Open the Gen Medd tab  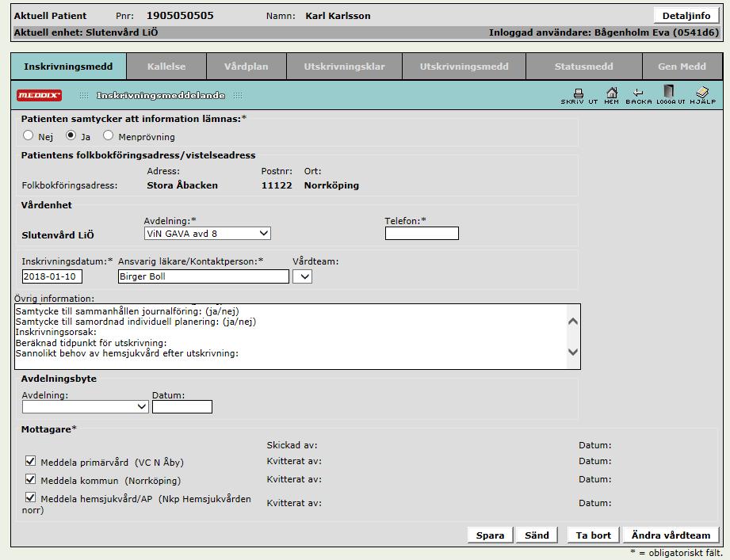682,67
